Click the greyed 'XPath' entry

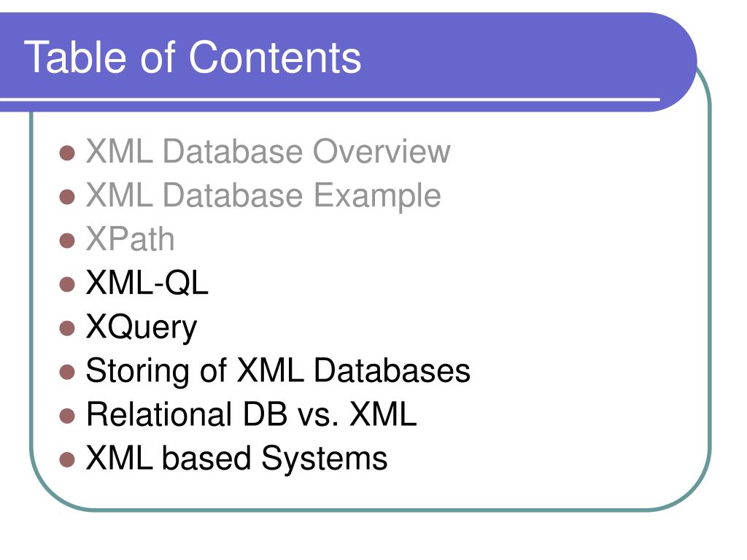130,239
